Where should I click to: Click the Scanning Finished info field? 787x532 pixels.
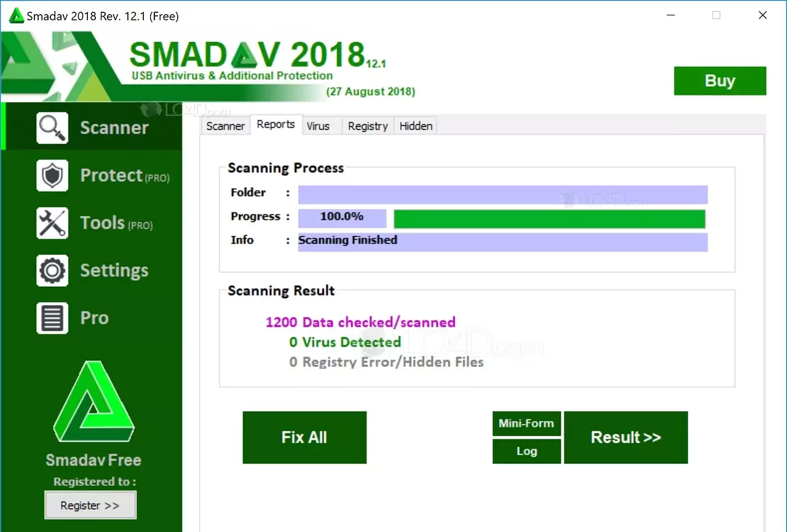coord(503,242)
